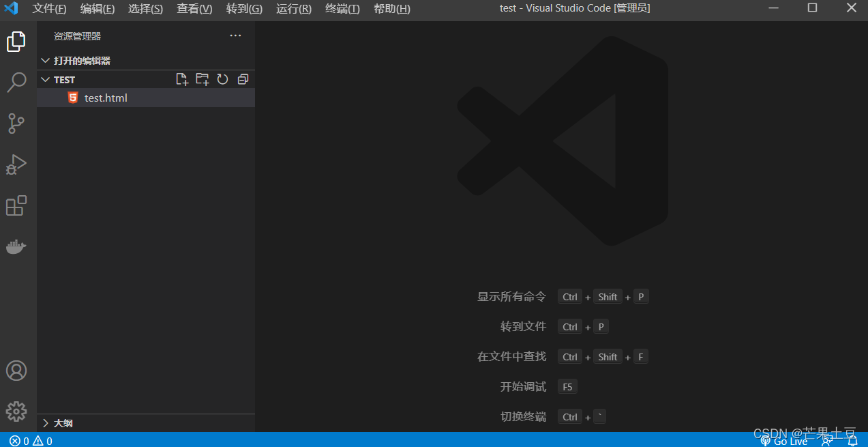Click the 转到文件 shortcut label
Viewport: 868px width, 447px height.
[523, 326]
